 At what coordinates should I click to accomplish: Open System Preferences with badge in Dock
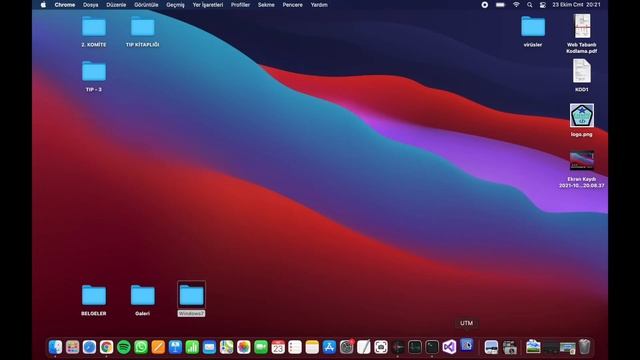347,347
